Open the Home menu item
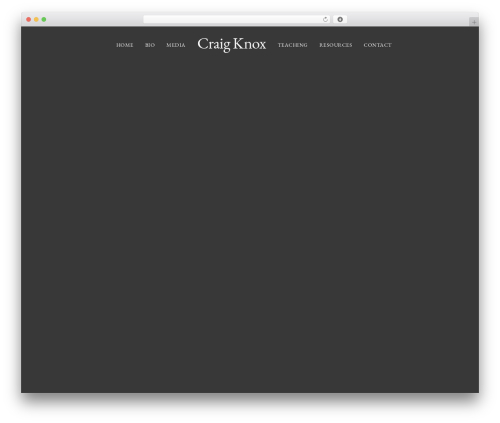Screen dimensions: 500x423 (124, 45)
